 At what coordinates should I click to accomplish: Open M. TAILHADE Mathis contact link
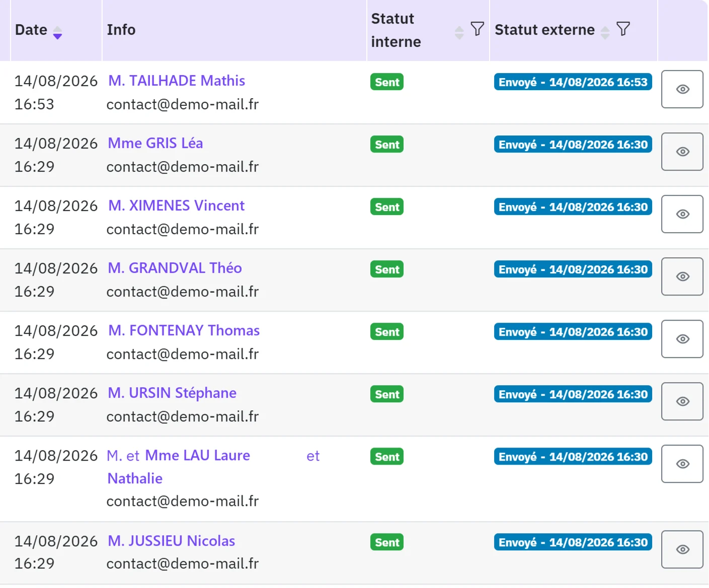177,81
